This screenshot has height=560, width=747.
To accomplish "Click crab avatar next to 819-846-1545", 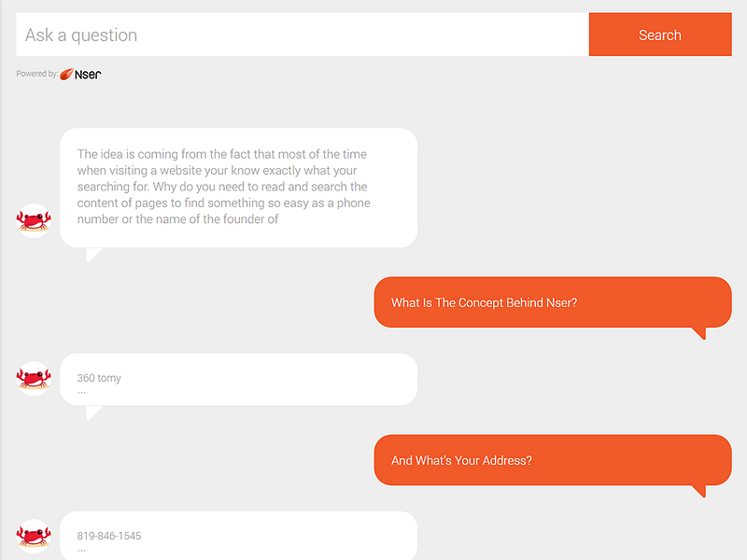I will (x=34, y=536).
